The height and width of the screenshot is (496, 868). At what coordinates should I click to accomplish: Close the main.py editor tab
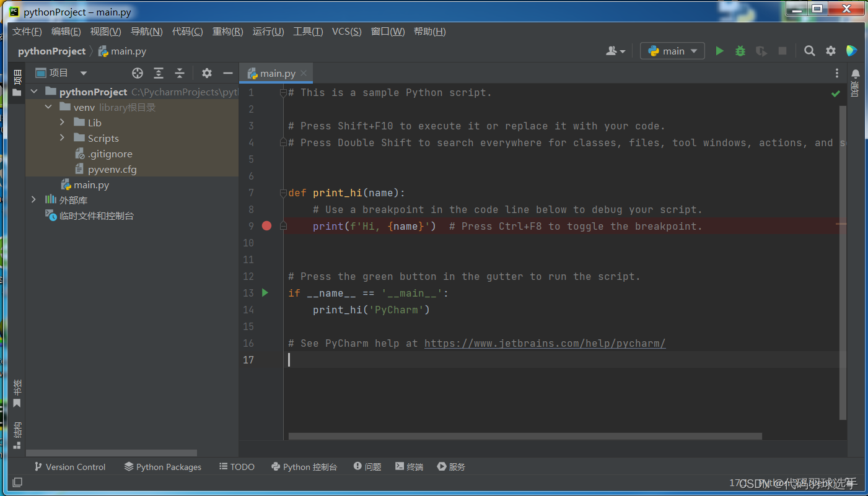pos(304,73)
